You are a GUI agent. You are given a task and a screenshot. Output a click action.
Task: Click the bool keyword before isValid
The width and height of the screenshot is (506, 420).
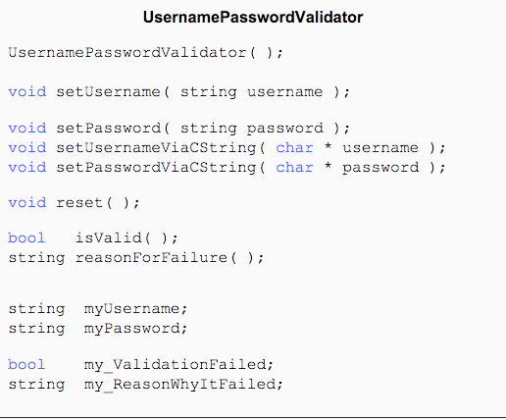point(26,237)
